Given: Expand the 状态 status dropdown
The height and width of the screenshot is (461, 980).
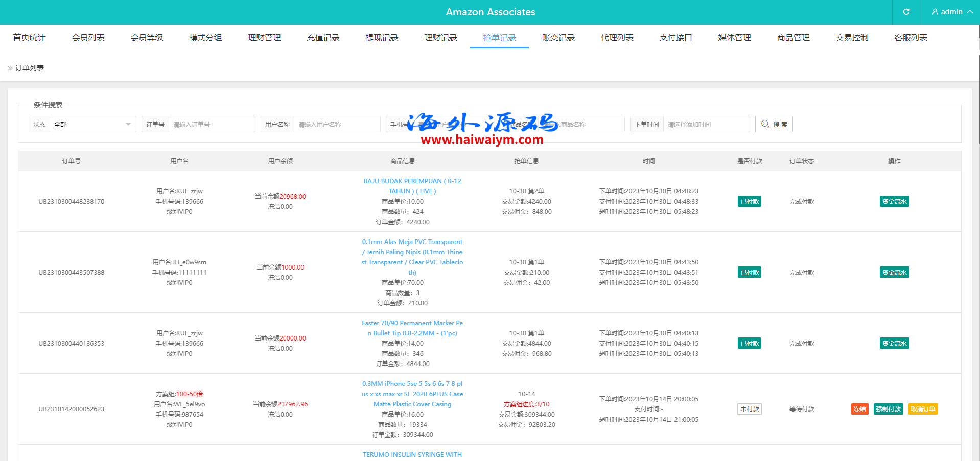Looking at the screenshot, I should tap(92, 124).
